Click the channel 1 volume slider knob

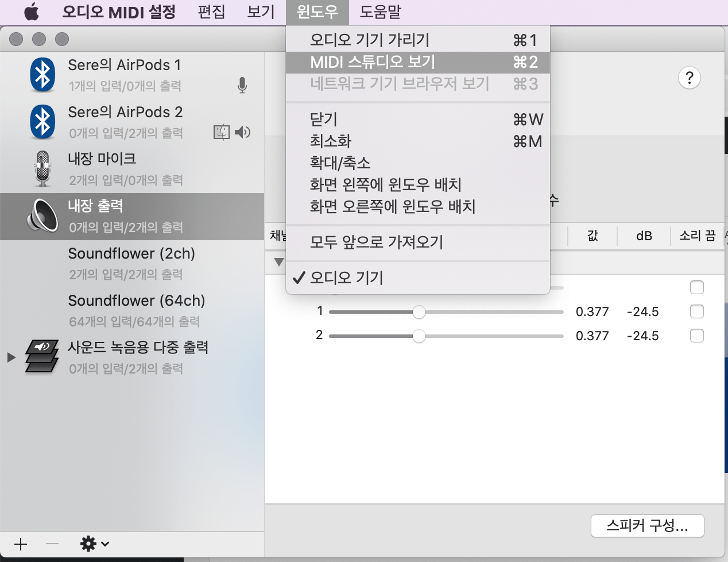[419, 312]
